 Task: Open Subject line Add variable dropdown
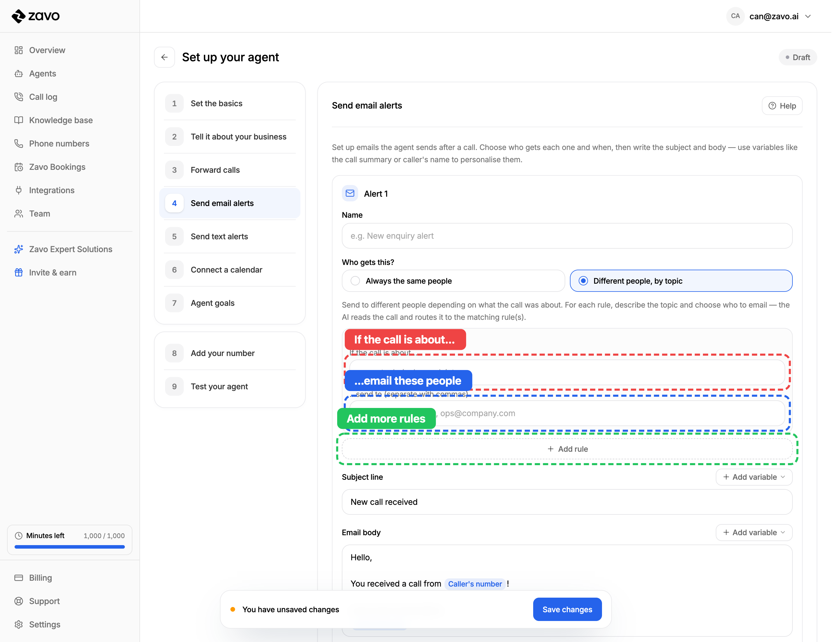pos(754,477)
